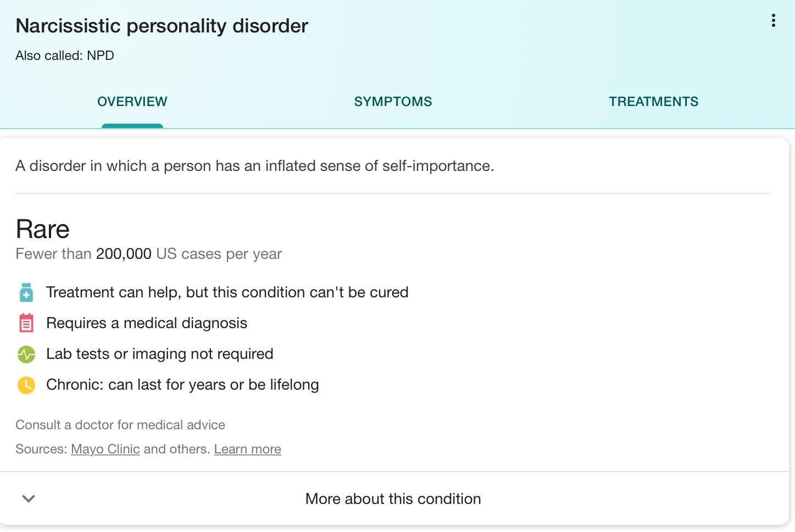Click the medicine bottle treatment icon

point(26,292)
